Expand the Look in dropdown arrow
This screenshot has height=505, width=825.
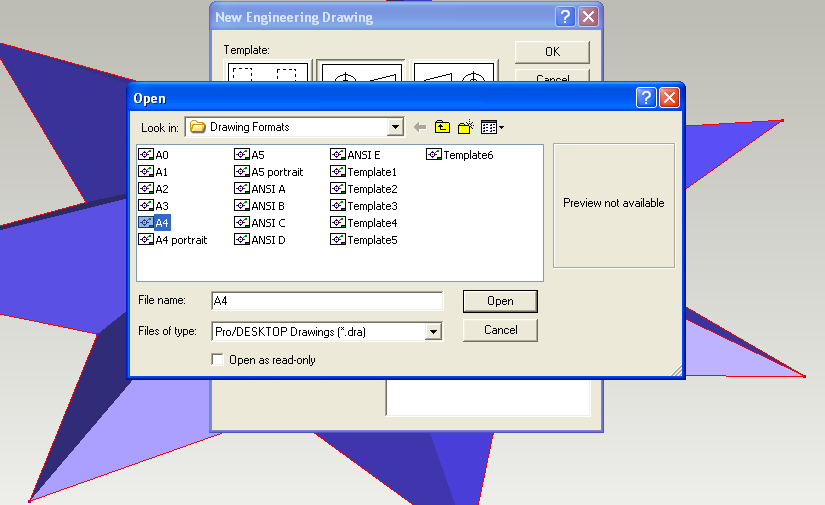point(395,127)
